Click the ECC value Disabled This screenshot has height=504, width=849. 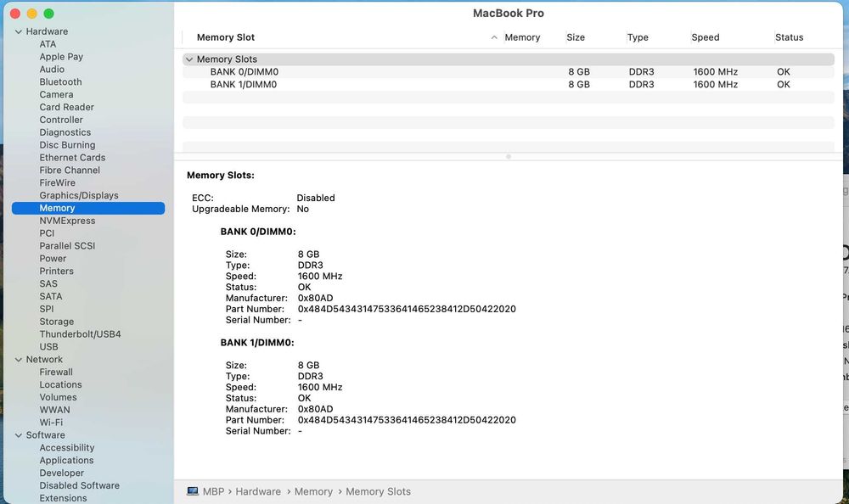click(316, 199)
